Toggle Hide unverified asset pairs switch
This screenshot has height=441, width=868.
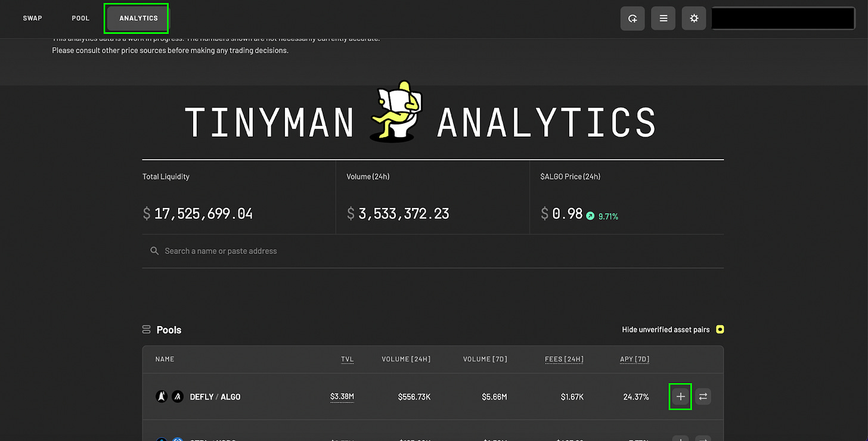point(720,330)
